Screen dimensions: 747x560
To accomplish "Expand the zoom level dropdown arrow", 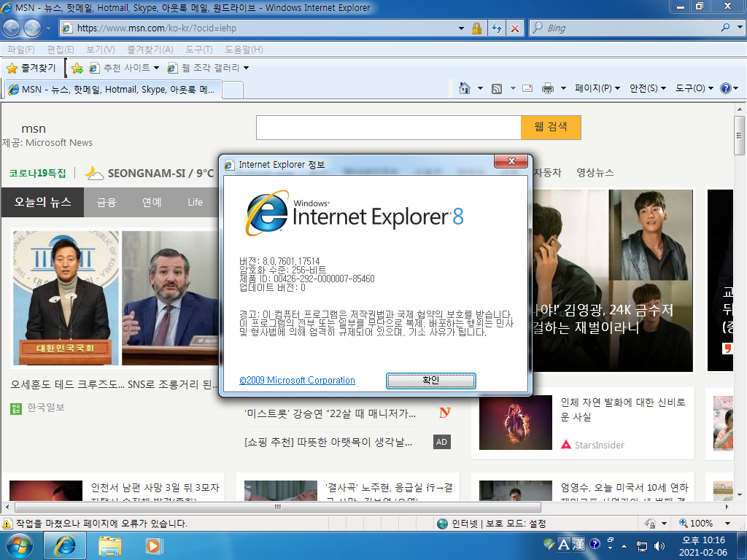I will pyautogui.click(x=727, y=524).
